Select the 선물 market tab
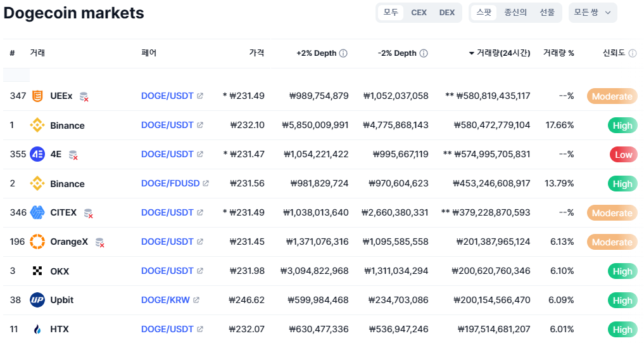This screenshot has width=644, height=343. 547,12
